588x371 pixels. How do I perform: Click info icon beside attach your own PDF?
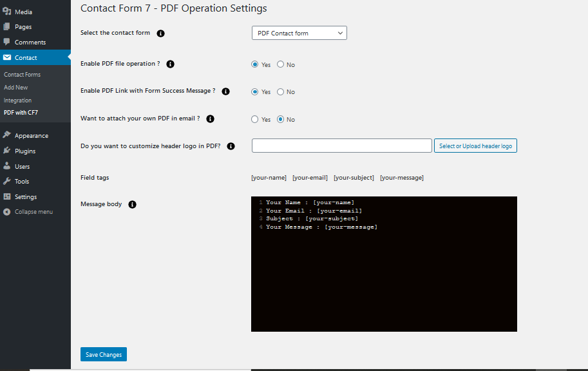click(210, 119)
